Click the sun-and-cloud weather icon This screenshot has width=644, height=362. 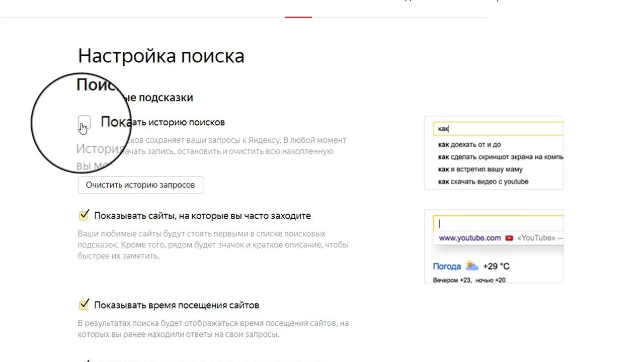471,266
